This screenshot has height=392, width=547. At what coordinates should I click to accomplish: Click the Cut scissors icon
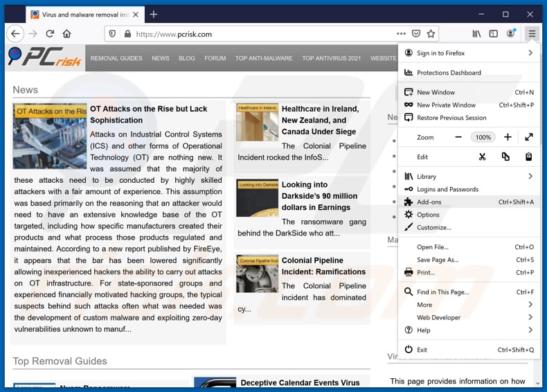tap(482, 157)
